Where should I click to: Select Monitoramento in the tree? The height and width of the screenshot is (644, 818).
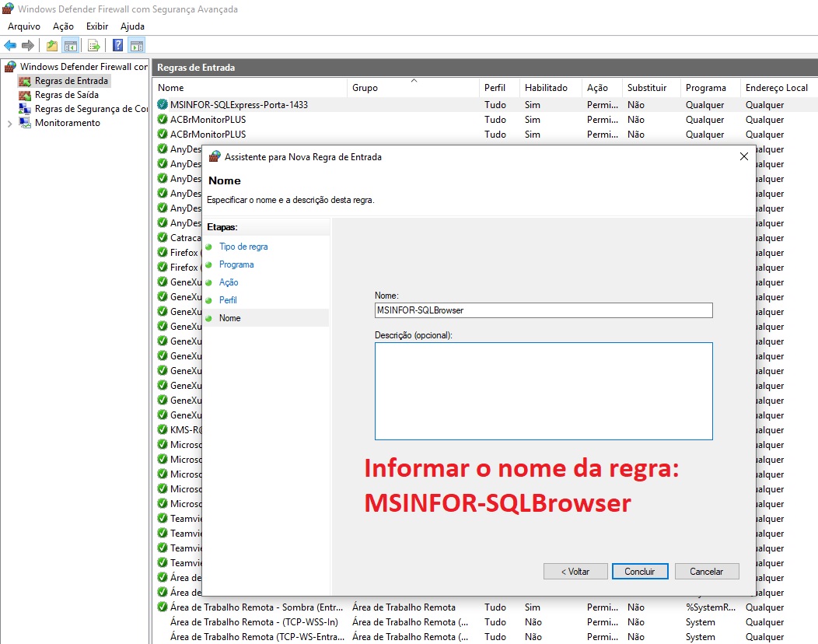pos(68,123)
